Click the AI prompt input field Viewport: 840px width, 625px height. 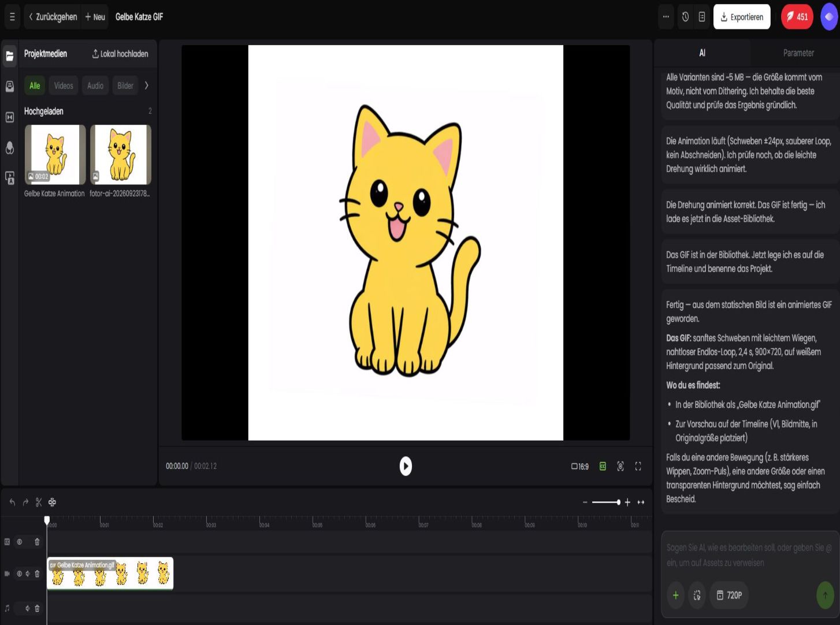(x=749, y=555)
